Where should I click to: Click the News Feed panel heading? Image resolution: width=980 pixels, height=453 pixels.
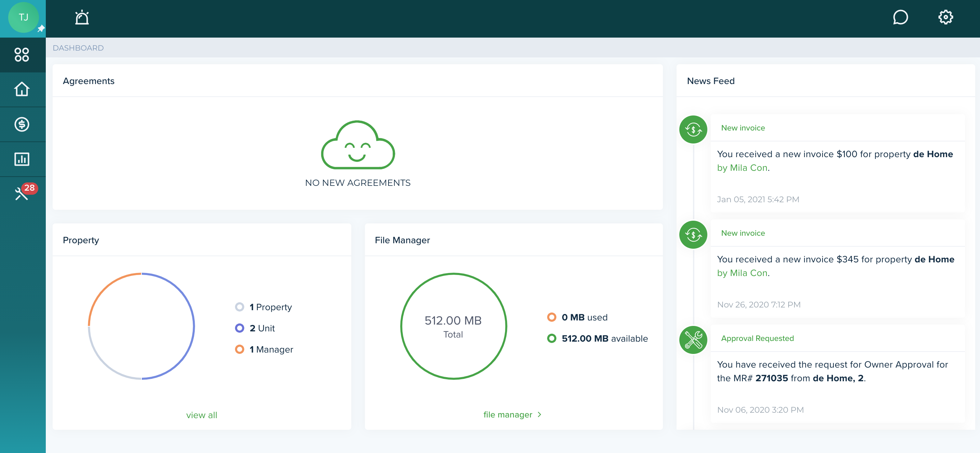click(711, 81)
